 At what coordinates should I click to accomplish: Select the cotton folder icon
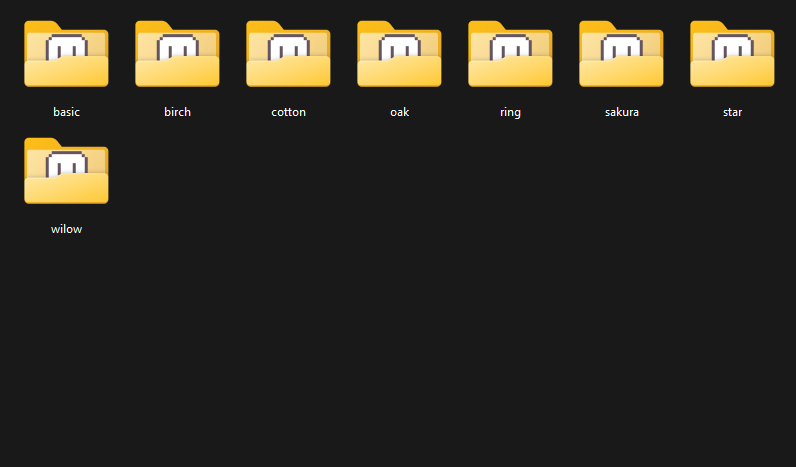point(288,54)
